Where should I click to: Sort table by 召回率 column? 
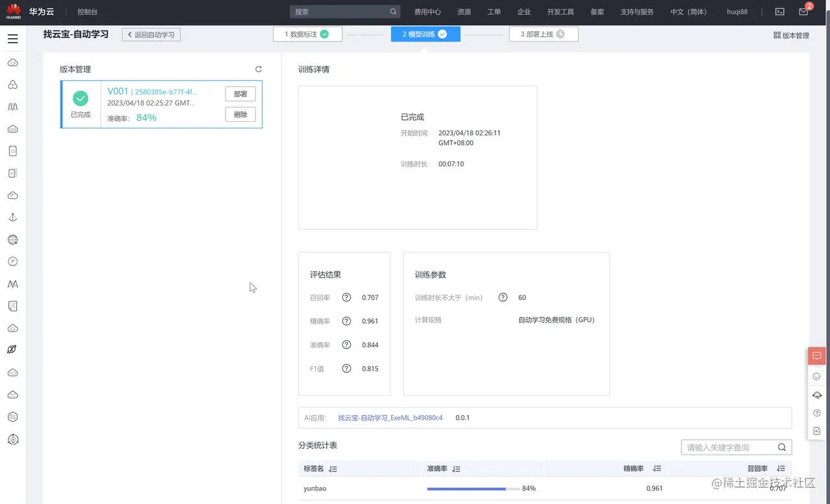[781, 468]
